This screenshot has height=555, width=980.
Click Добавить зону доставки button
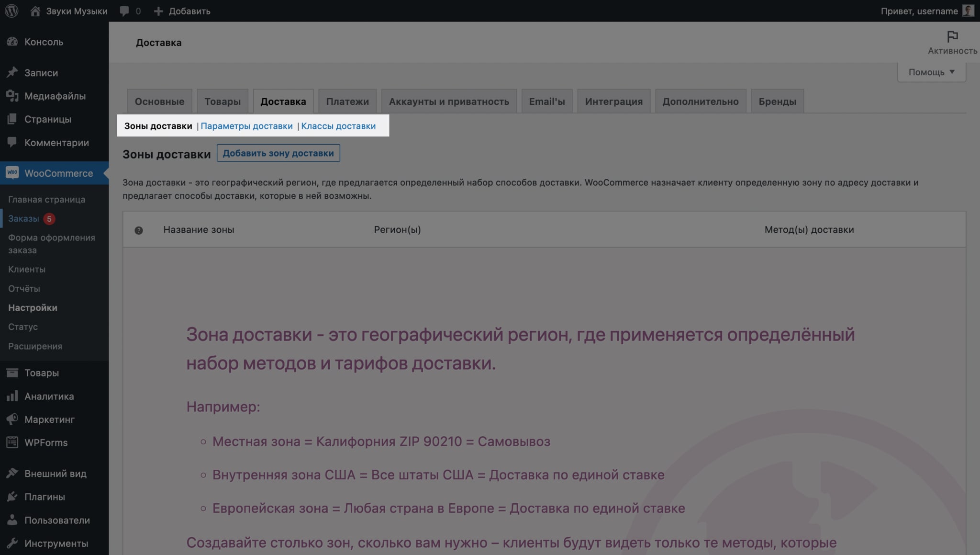[x=278, y=153]
